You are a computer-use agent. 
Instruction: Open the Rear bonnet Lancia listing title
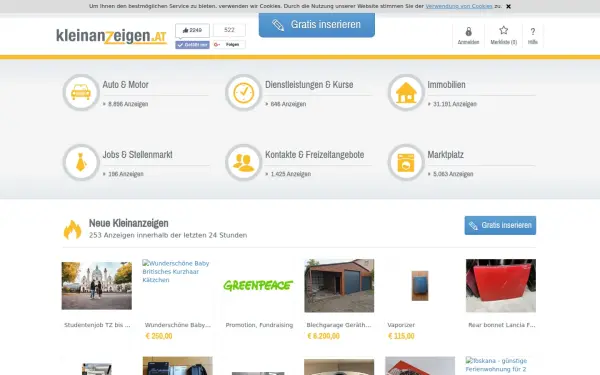tap(502, 325)
